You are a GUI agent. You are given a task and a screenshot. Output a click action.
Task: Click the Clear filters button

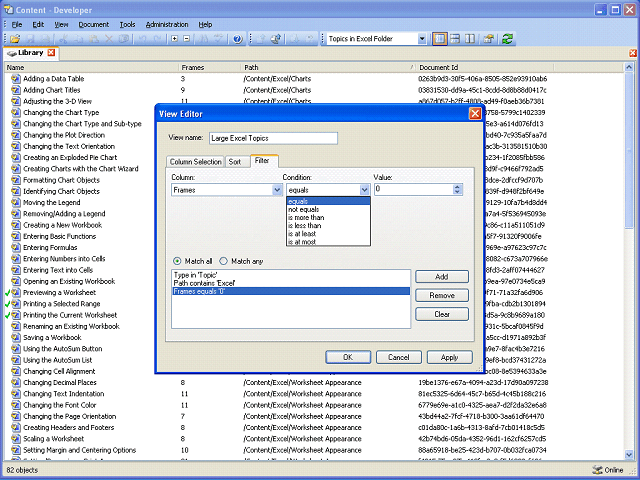pos(442,314)
